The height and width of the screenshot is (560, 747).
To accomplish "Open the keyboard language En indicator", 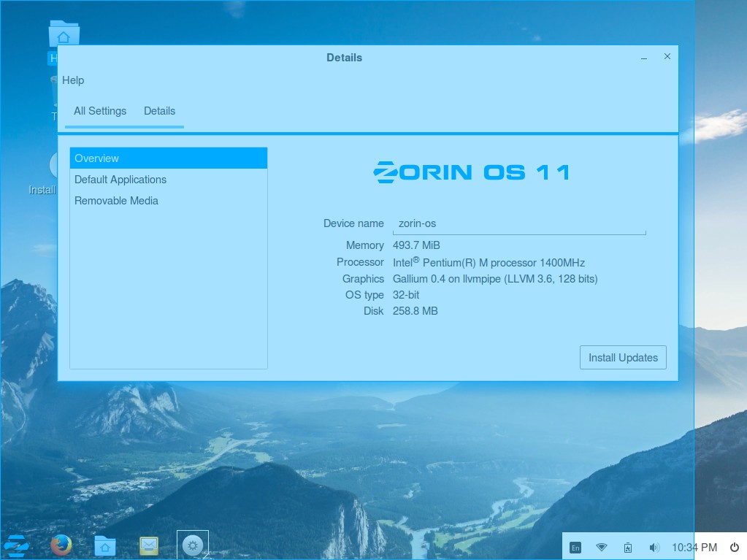I will pos(575,548).
